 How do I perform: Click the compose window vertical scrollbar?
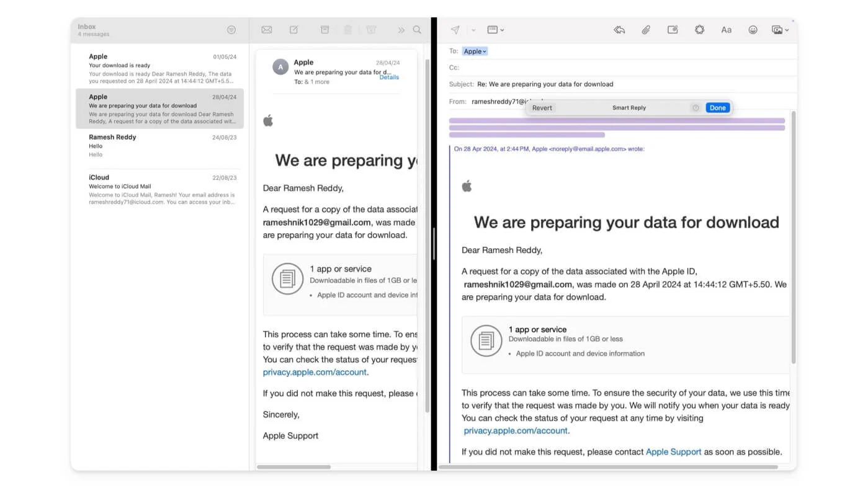pyautogui.click(x=794, y=237)
